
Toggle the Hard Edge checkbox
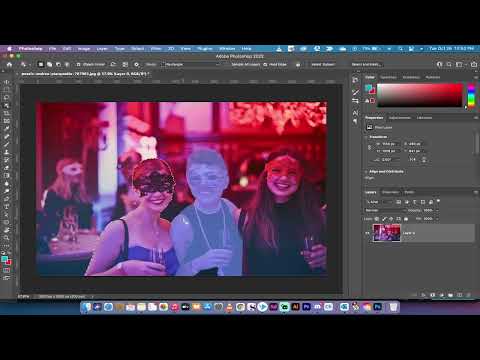tap(266, 64)
